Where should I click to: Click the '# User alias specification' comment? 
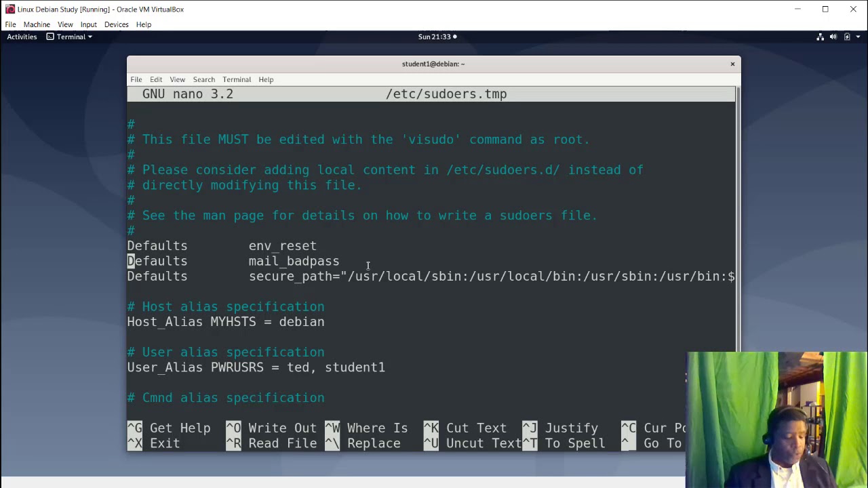click(226, 352)
